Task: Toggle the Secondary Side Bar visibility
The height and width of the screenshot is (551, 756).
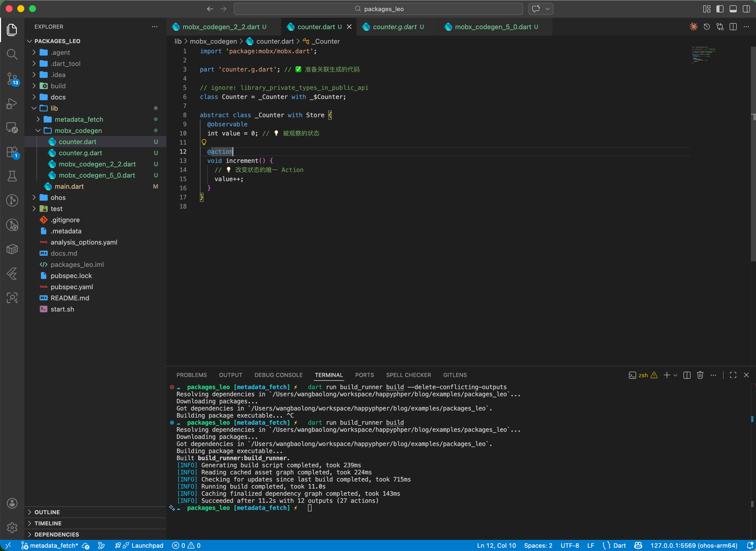Action: point(746,9)
